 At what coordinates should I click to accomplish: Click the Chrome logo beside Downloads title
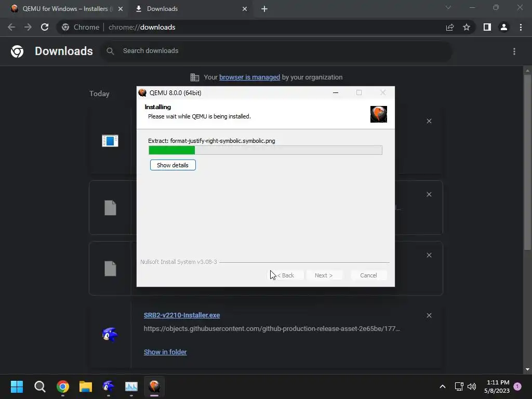(17, 51)
